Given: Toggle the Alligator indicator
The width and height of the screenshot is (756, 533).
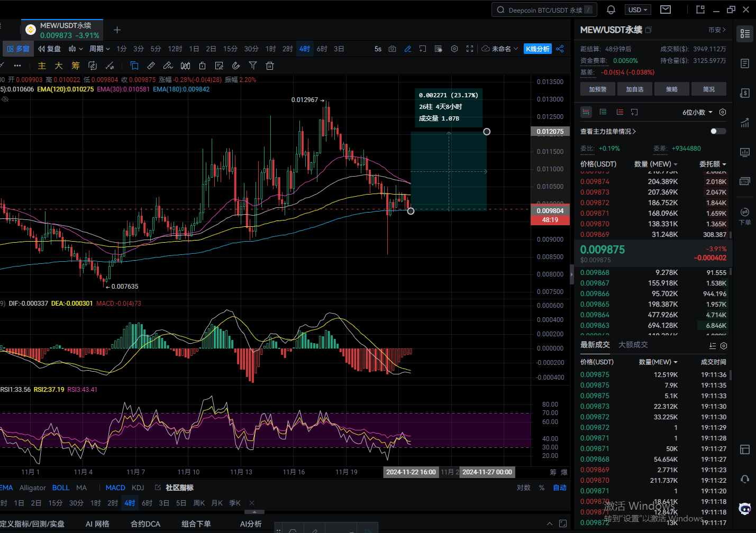Looking at the screenshot, I should pos(33,488).
